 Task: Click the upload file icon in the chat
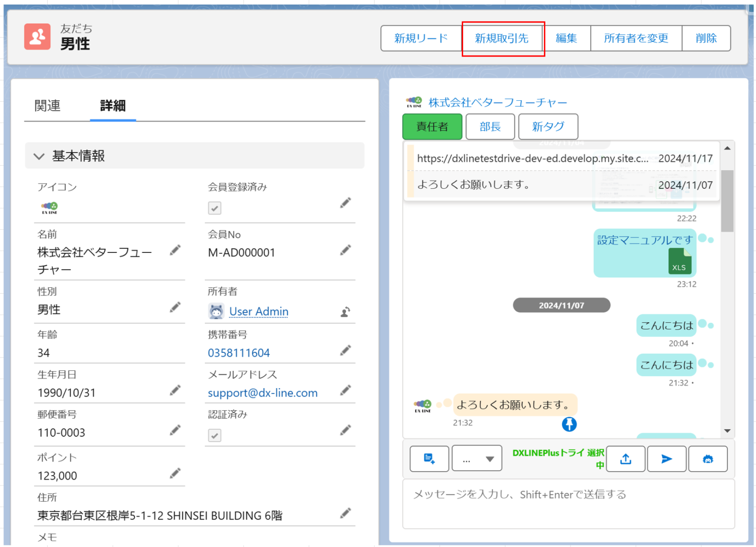625,458
